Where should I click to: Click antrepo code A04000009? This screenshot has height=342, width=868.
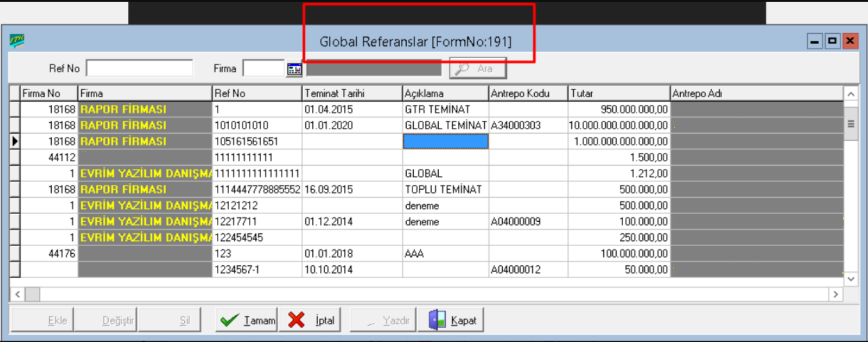coord(528,221)
